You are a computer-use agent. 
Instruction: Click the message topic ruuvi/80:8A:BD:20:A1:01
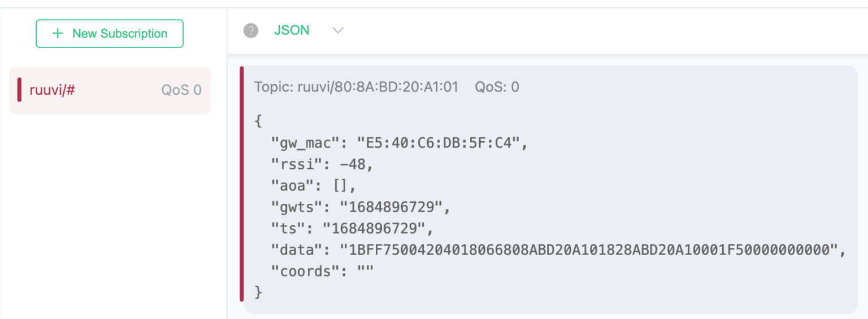pos(356,87)
